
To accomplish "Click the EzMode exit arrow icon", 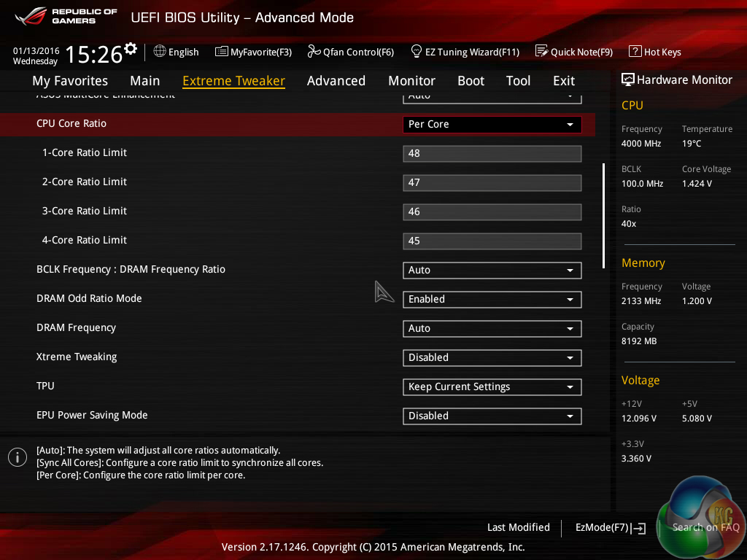I will tap(638, 528).
